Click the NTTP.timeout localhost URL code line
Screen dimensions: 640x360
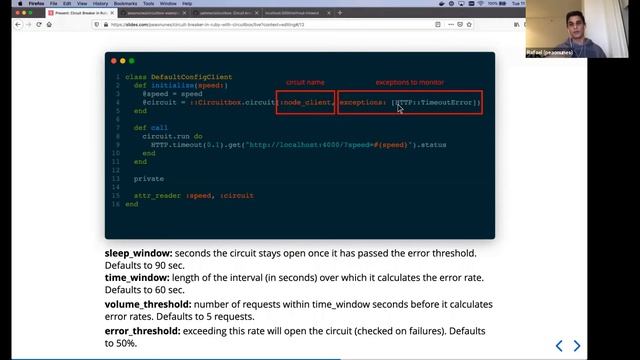pyautogui.click(x=298, y=145)
